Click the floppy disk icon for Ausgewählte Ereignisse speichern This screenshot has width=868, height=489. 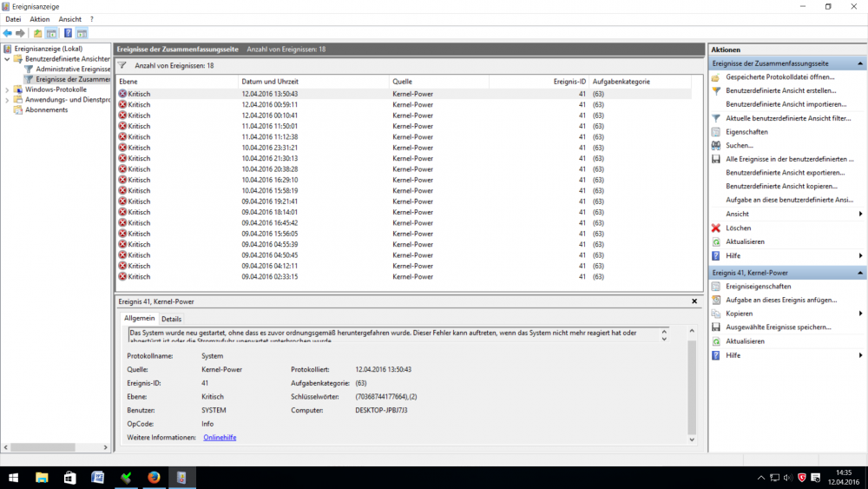click(x=716, y=327)
